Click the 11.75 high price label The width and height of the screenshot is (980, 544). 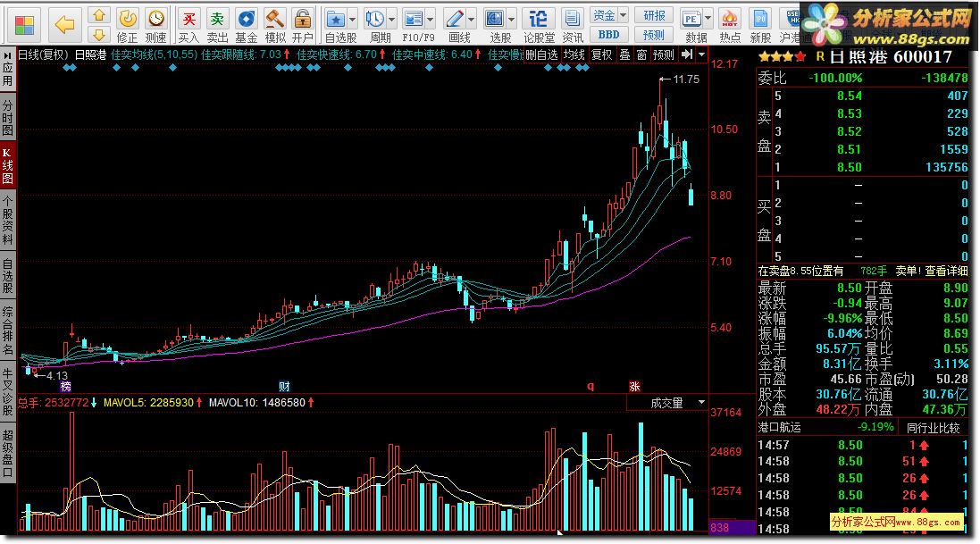pos(685,80)
